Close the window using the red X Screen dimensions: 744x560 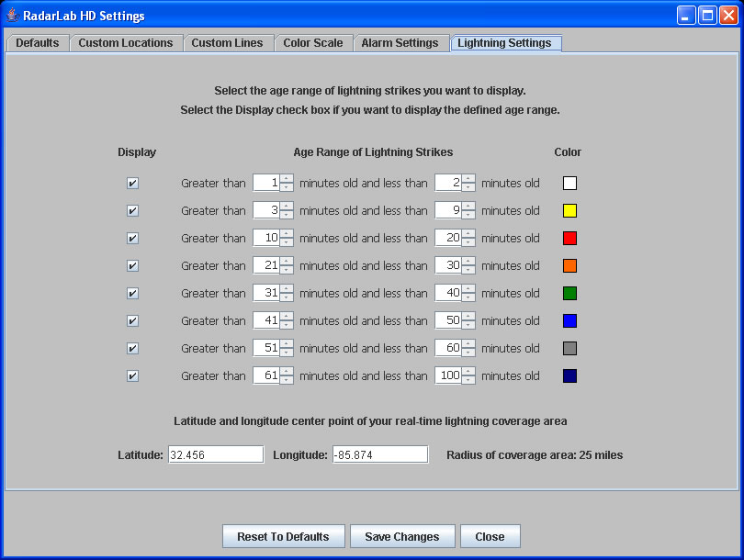(x=728, y=16)
